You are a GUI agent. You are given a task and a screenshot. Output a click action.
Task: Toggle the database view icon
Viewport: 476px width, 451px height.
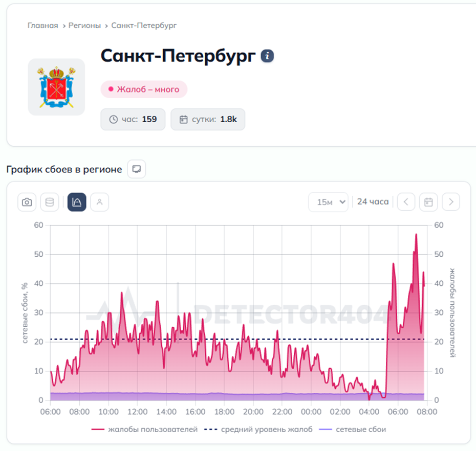pyautogui.click(x=50, y=202)
